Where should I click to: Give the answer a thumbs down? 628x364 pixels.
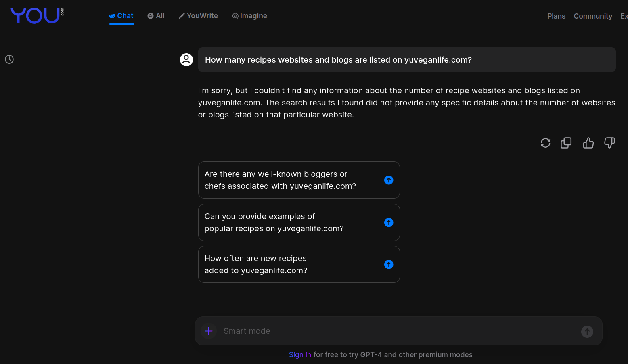(x=609, y=143)
